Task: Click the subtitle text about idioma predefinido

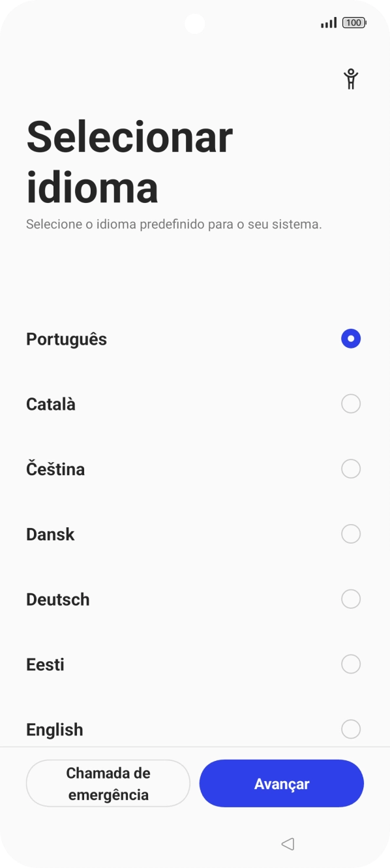Action: tap(173, 225)
